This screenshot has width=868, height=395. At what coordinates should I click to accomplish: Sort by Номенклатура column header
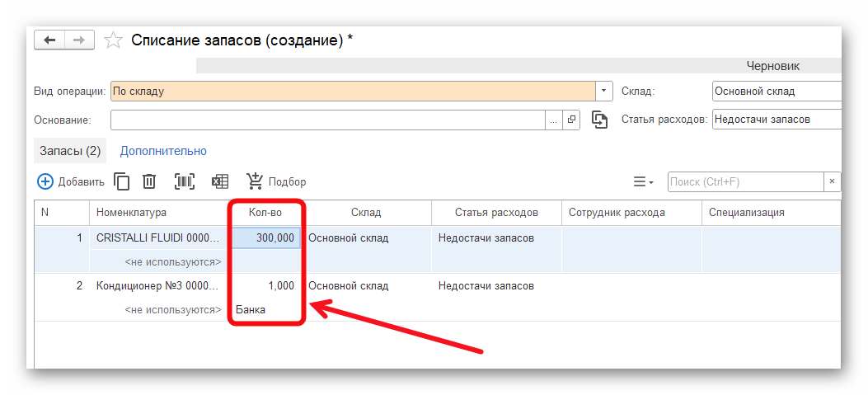[159, 213]
